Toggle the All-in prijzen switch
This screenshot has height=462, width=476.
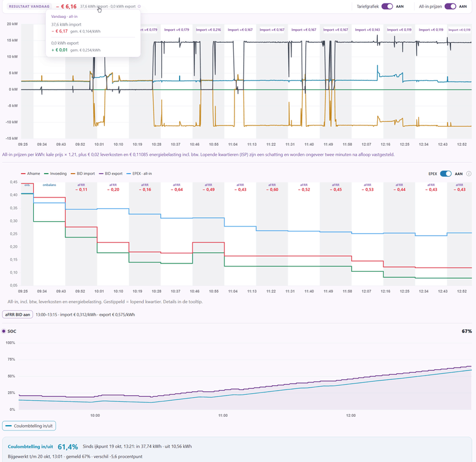(450, 7)
